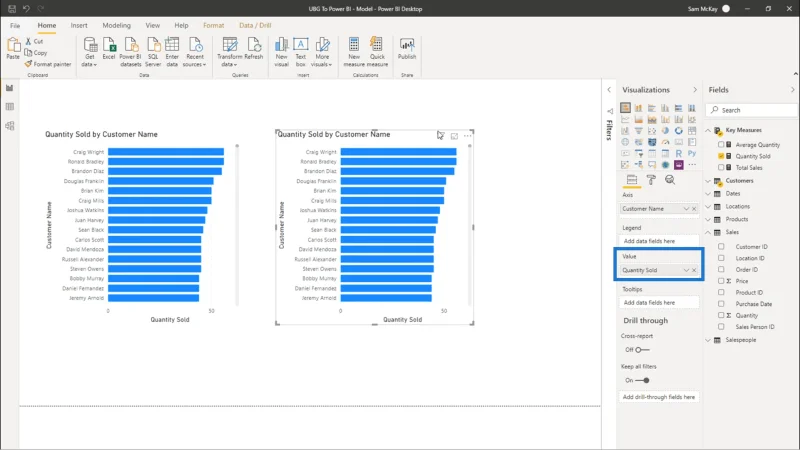Screen dimensions: 800x450
Task: Open the Get data dropdown
Action: tap(89, 52)
